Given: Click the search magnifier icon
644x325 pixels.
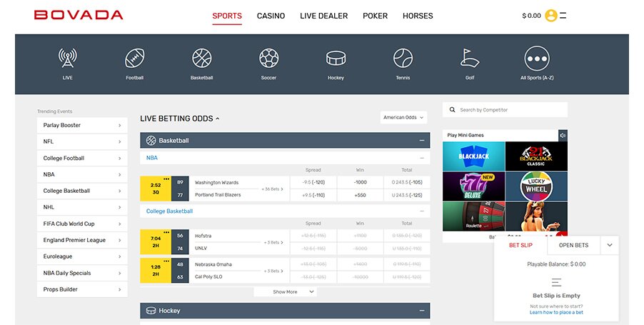Looking at the screenshot, I should 452,110.
